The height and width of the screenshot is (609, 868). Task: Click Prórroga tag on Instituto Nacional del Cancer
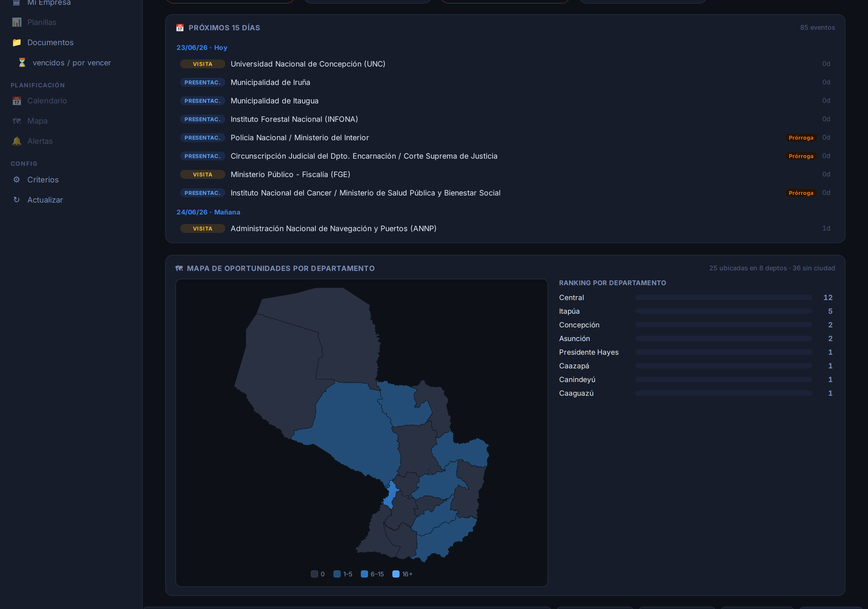(x=801, y=193)
